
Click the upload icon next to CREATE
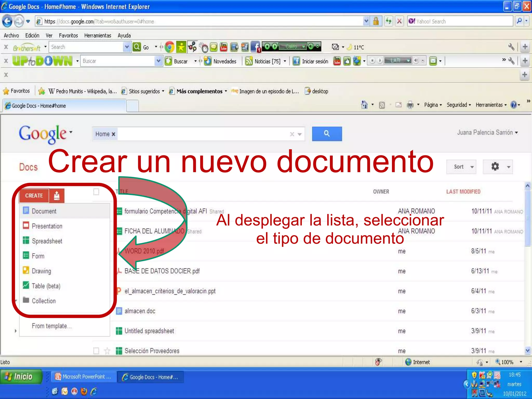click(57, 196)
